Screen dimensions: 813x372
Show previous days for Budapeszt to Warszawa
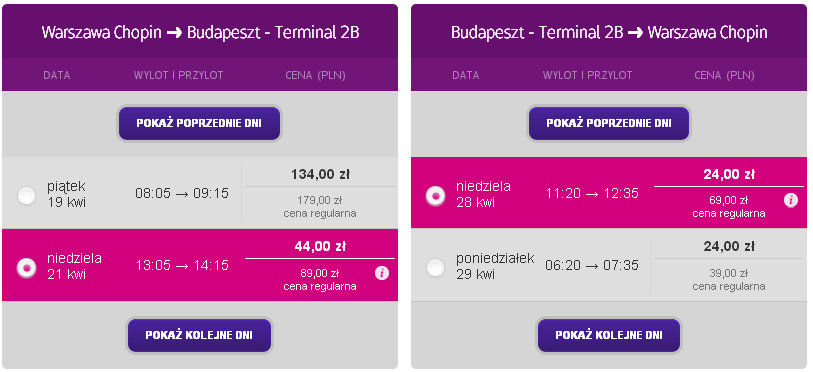point(609,123)
